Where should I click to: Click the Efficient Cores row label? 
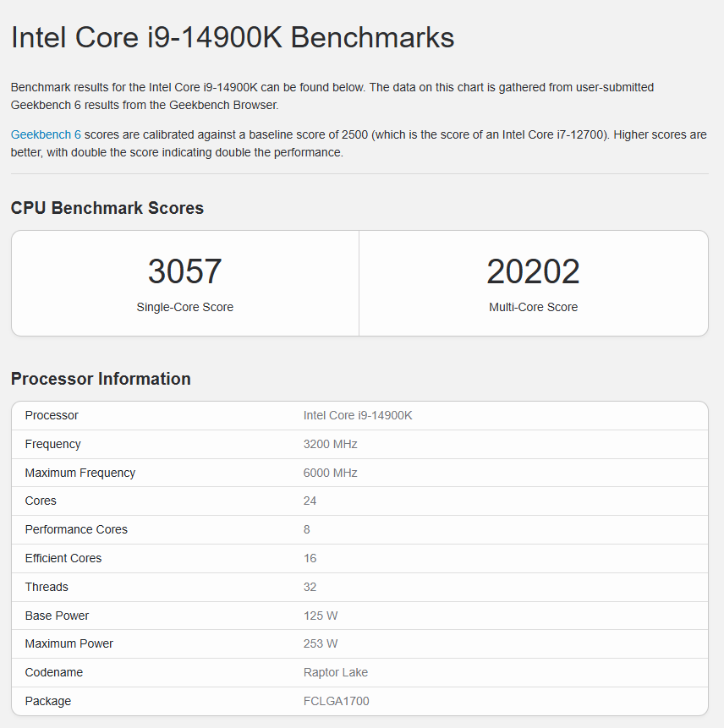click(63, 558)
